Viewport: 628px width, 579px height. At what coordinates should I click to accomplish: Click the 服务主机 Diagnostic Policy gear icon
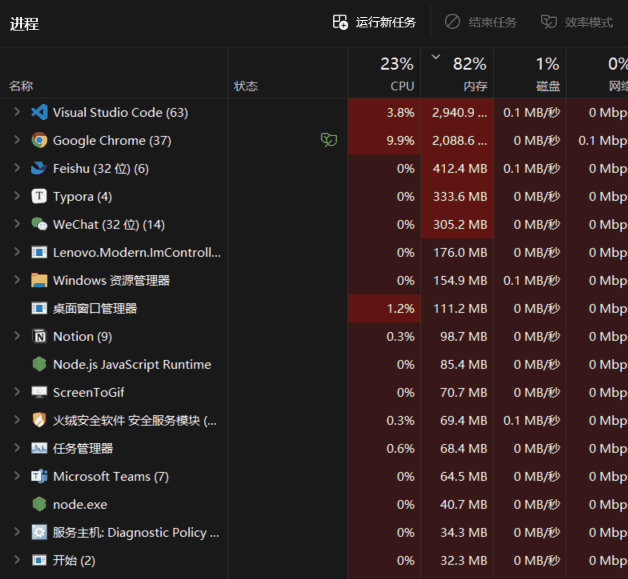pos(39,532)
